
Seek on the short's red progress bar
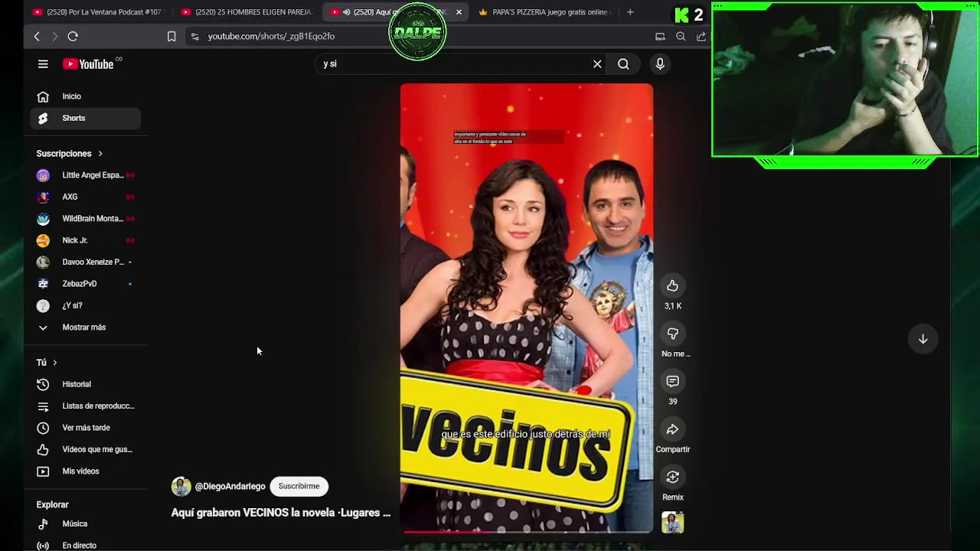point(528,531)
